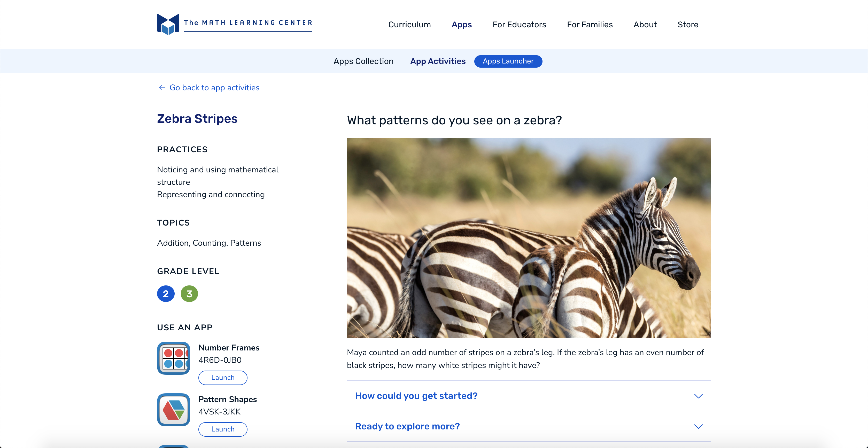Open the For Families menu
The height and width of the screenshot is (448, 868).
[590, 25]
